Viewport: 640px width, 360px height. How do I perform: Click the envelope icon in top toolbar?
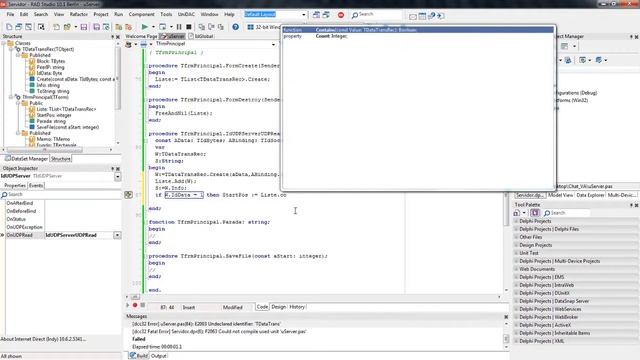pyautogui.click(x=413, y=16)
